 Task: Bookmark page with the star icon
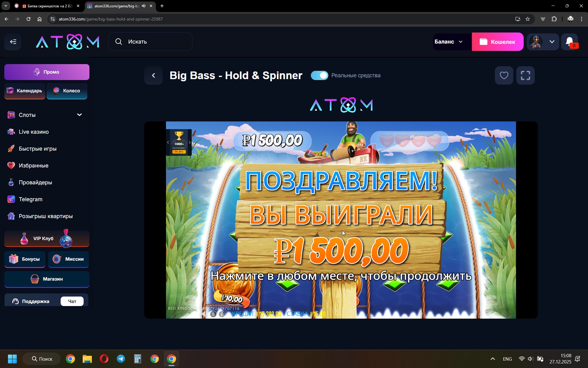528,19
